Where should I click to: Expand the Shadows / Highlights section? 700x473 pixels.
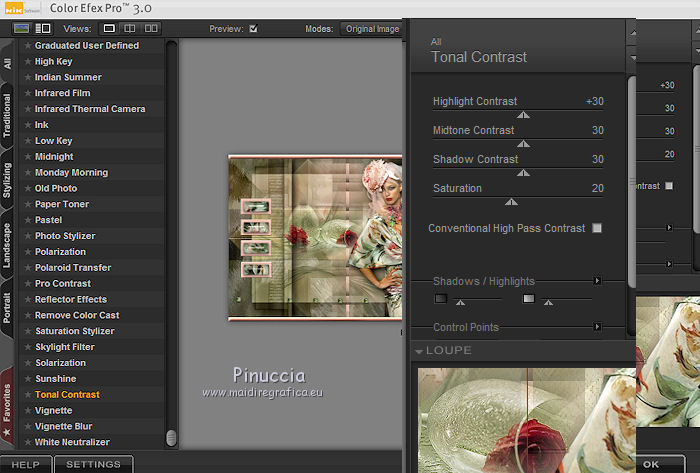point(597,281)
